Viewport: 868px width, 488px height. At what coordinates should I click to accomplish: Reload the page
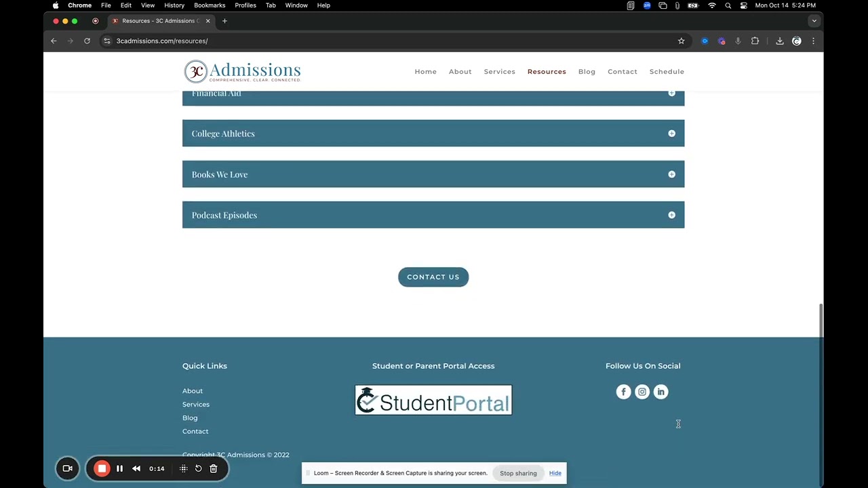pyautogui.click(x=87, y=41)
